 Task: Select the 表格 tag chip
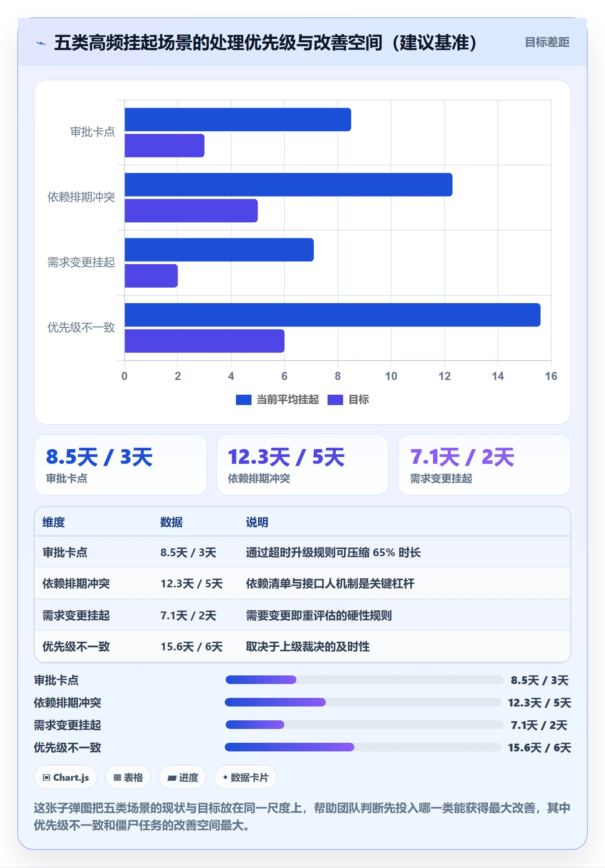pyautogui.click(x=128, y=777)
